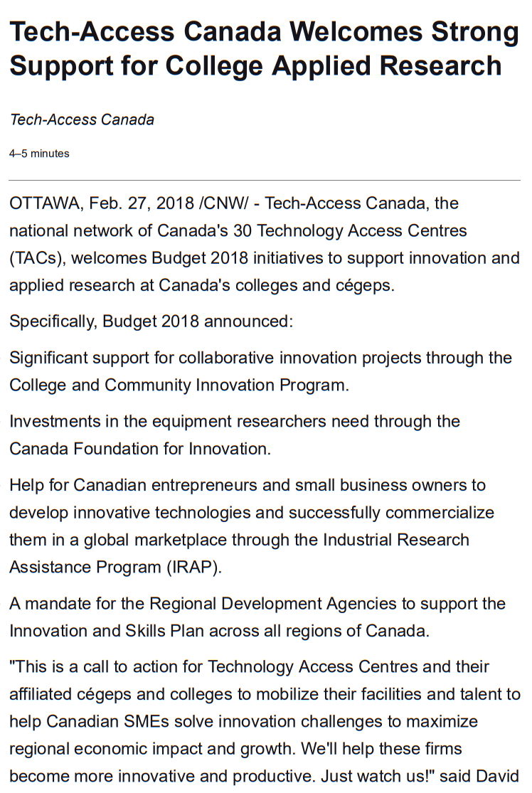Image resolution: width=532 pixels, height=793 pixels.
Task: Click 'College and Community Innovation Program' text
Action: coord(177,385)
